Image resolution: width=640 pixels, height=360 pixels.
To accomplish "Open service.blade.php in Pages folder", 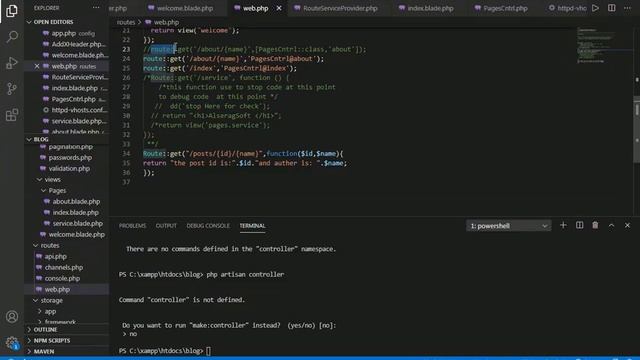I will point(67,224).
